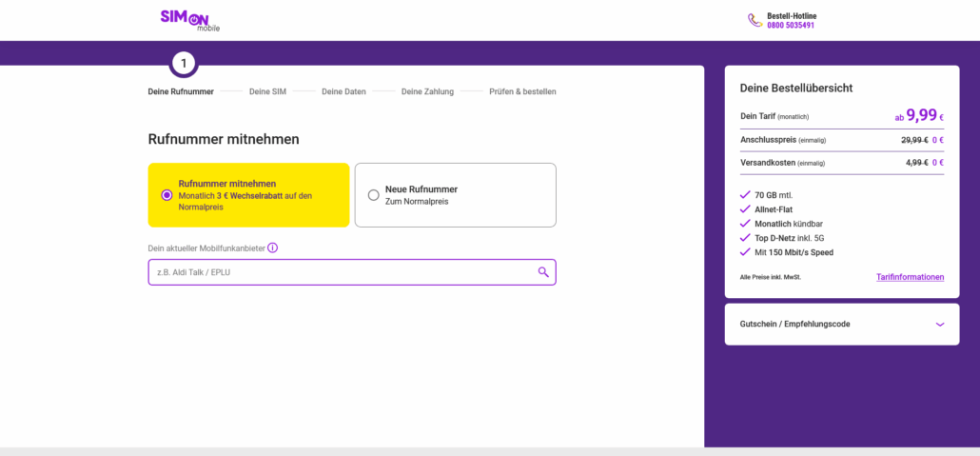Click checkmark icon beside Monatlich kündbar
Screen dimensions: 980x456
[744, 224]
